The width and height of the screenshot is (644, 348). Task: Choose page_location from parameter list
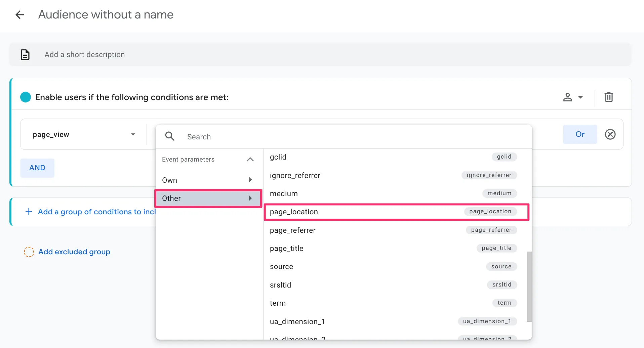pos(396,212)
